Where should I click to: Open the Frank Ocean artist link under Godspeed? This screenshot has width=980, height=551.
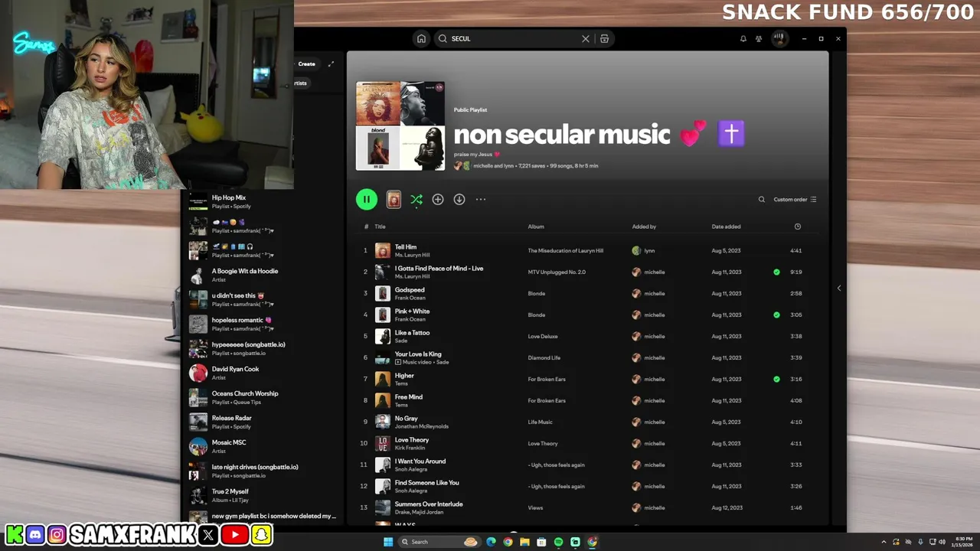(410, 298)
